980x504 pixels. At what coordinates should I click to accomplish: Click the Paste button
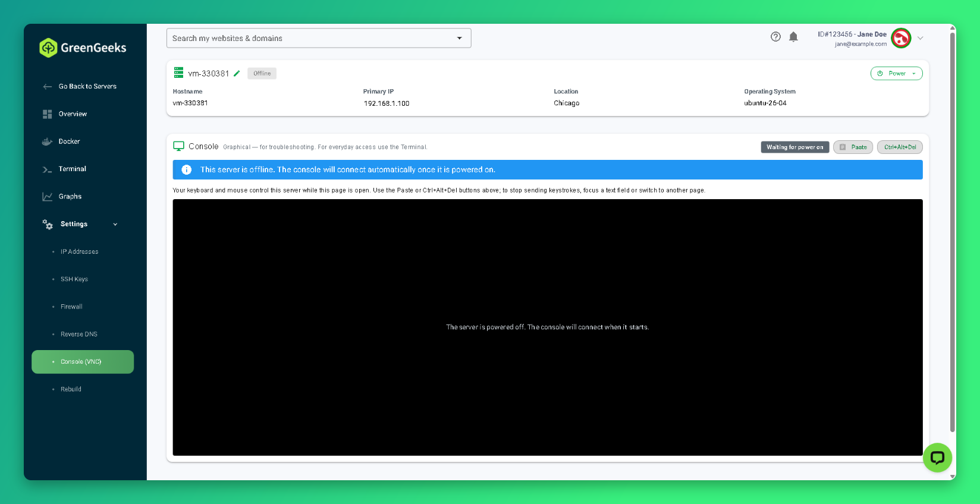coord(853,147)
